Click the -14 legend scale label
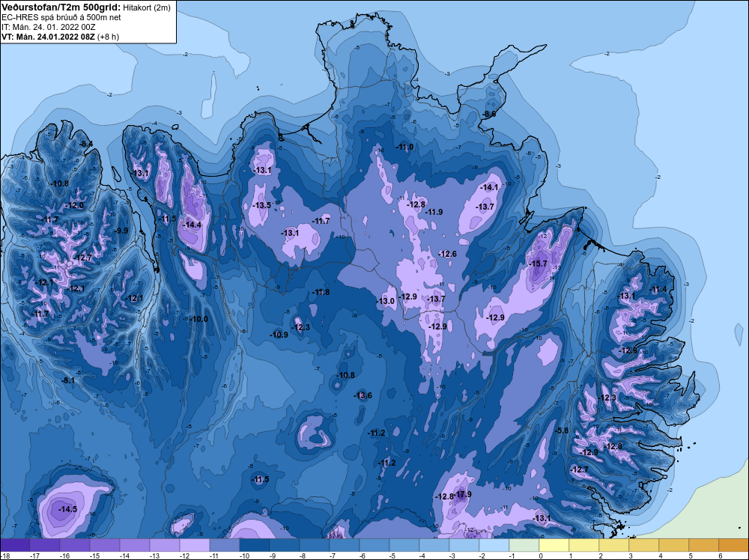This screenshot has width=749, height=560. coord(124,556)
